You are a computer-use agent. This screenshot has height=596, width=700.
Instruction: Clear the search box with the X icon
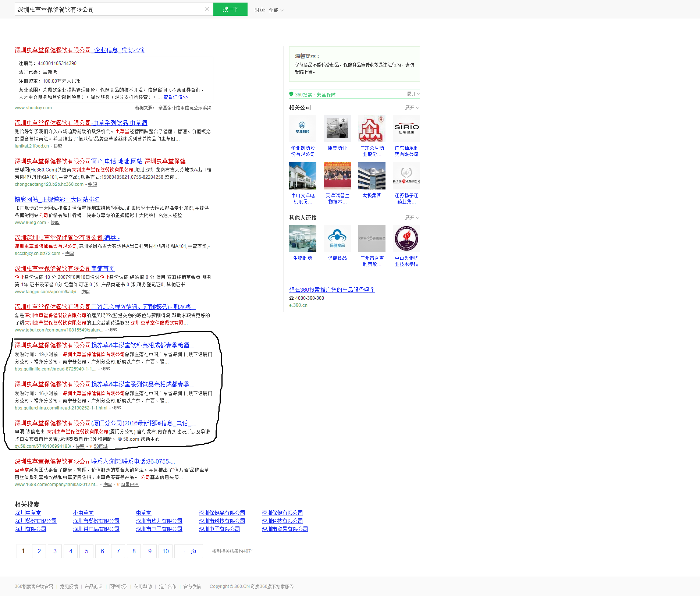[207, 9]
